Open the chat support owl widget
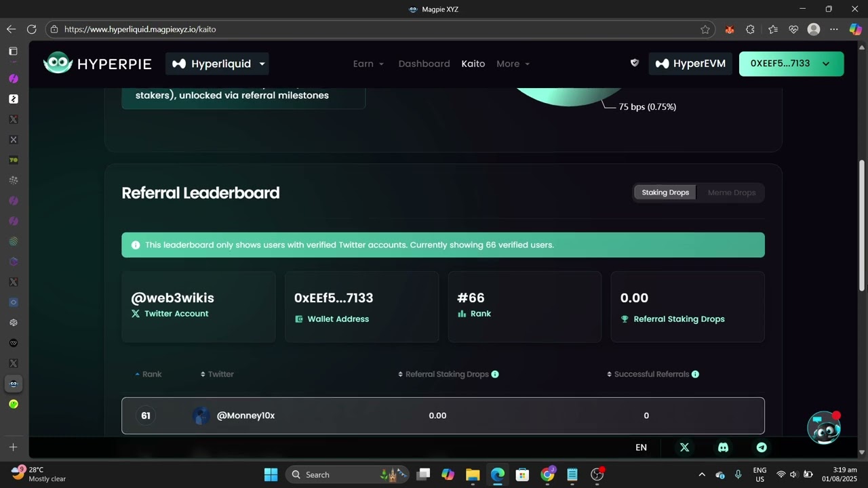868x488 pixels. point(824,428)
